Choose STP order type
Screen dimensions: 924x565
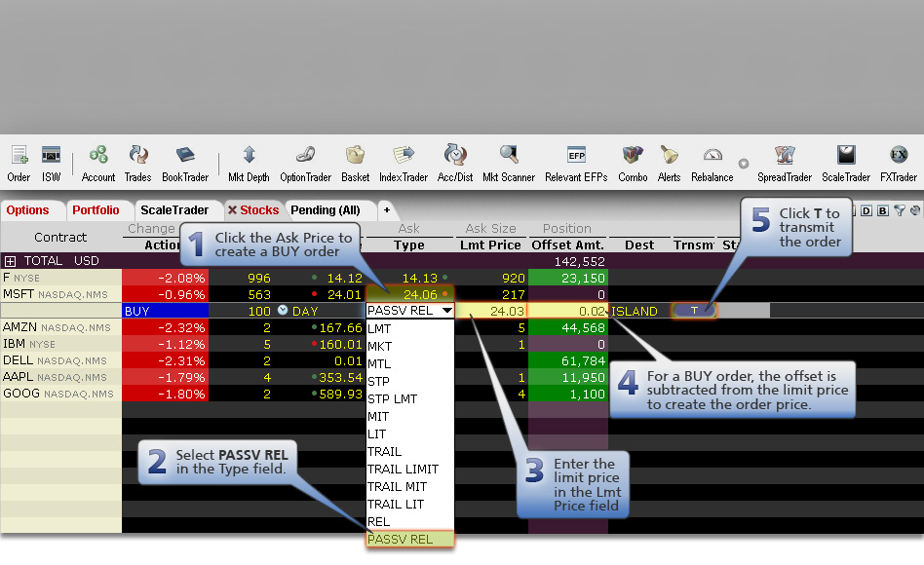coord(410,381)
